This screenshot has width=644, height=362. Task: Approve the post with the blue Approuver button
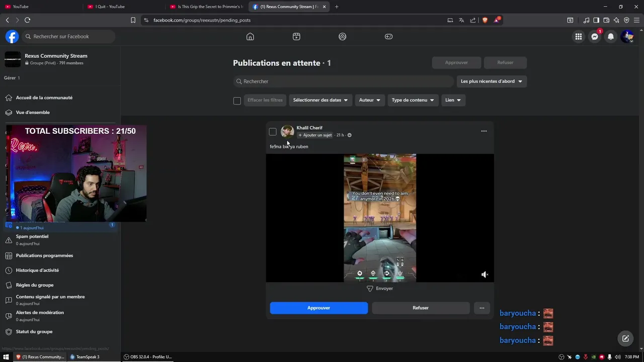click(x=319, y=308)
